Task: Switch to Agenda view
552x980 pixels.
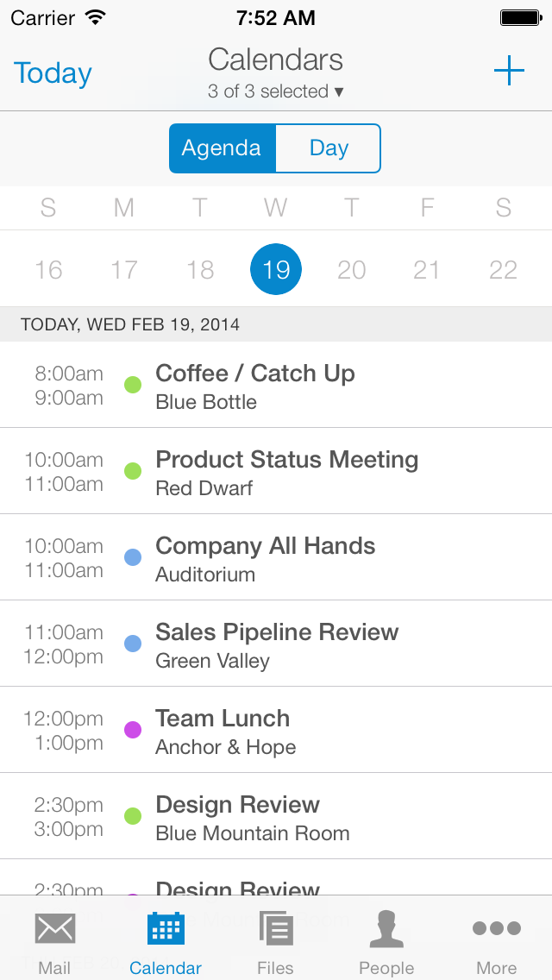Action: [x=222, y=148]
